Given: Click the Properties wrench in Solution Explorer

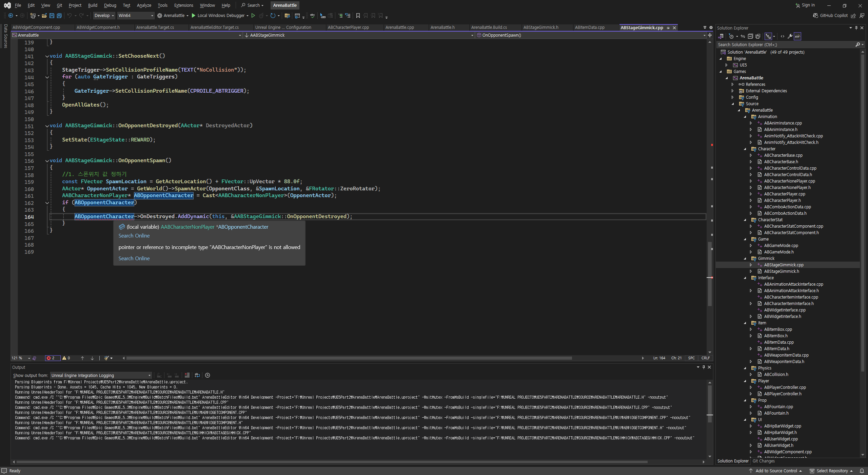Looking at the screenshot, I should [x=790, y=36].
